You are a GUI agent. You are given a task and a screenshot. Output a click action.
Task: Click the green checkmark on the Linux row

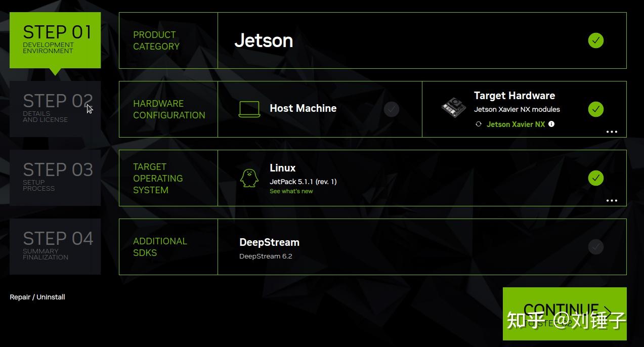pos(595,178)
